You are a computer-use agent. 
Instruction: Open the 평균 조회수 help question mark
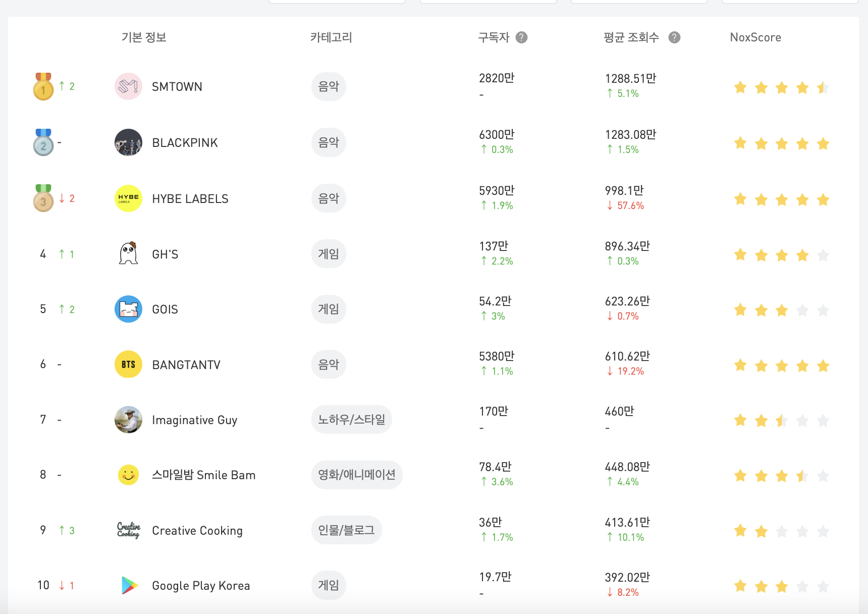(x=675, y=37)
